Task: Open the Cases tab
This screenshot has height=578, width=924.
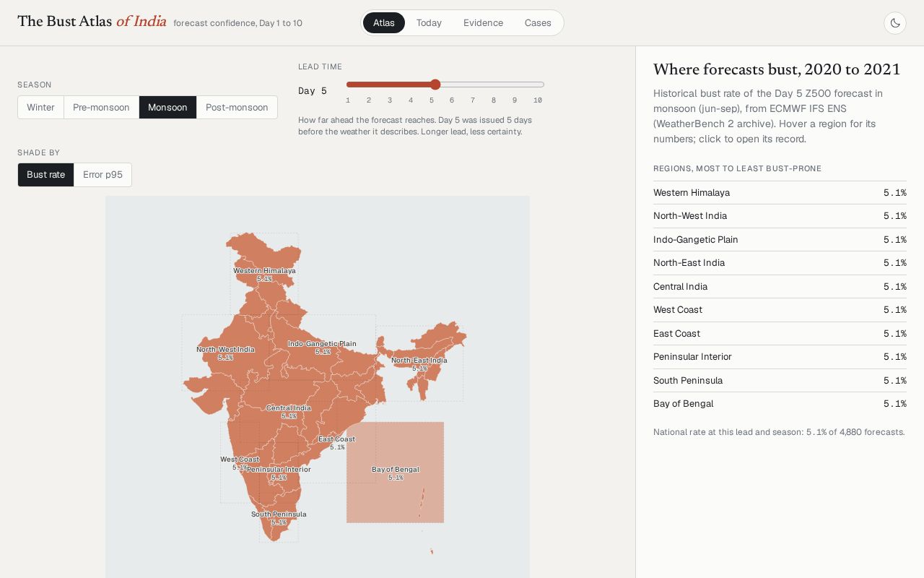Action: [x=538, y=23]
